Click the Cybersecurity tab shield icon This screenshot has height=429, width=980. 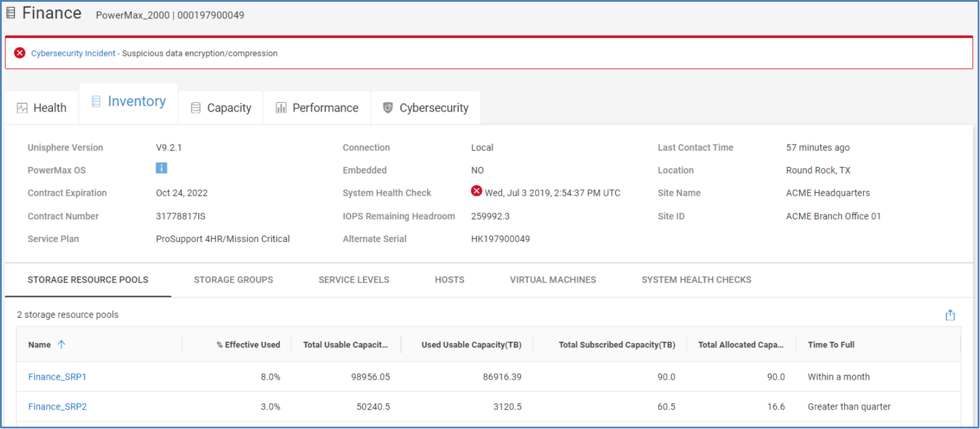388,108
